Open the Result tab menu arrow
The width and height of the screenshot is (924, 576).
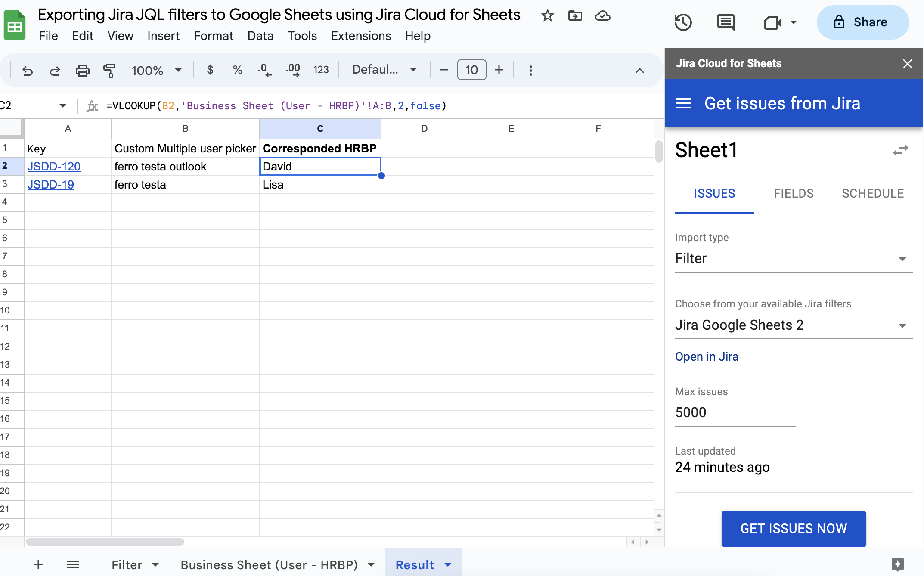pyautogui.click(x=448, y=565)
